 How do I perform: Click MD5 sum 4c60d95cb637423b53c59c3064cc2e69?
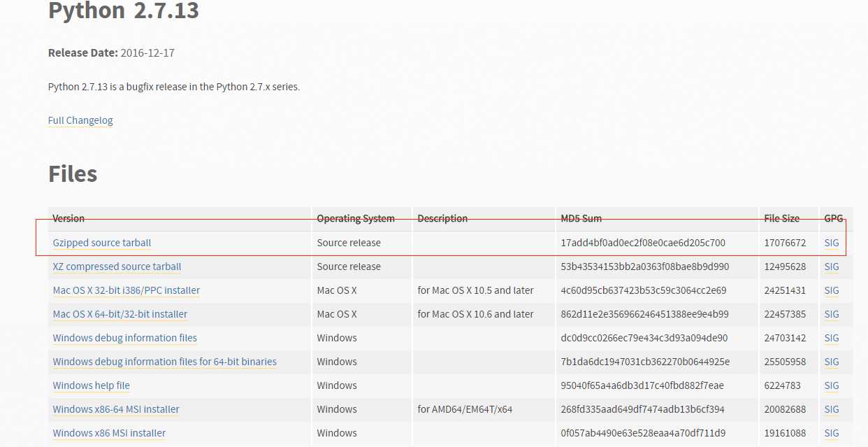click(643, 290)
